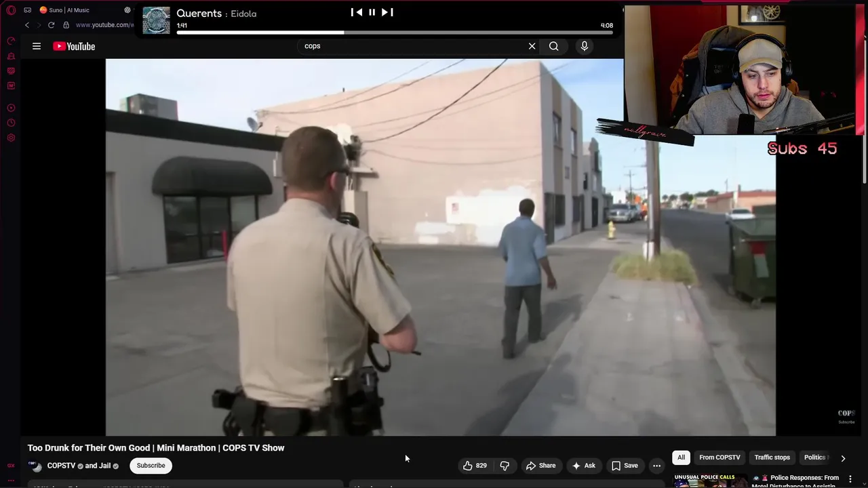Open the fourth Opera sidebar icon

click(11, 86)
